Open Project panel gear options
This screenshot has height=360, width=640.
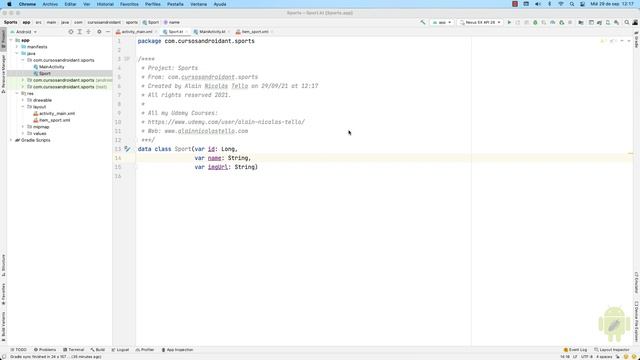click(99, 31)
